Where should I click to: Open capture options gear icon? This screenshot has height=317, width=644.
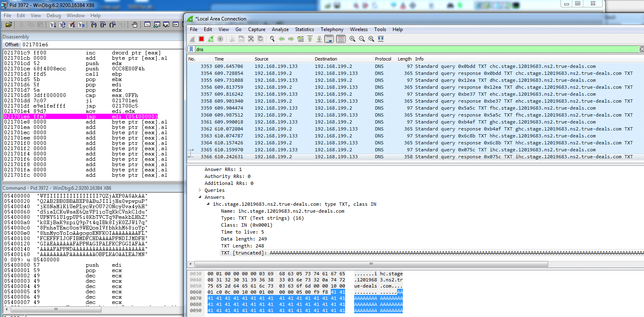click(x=220, y=39)
